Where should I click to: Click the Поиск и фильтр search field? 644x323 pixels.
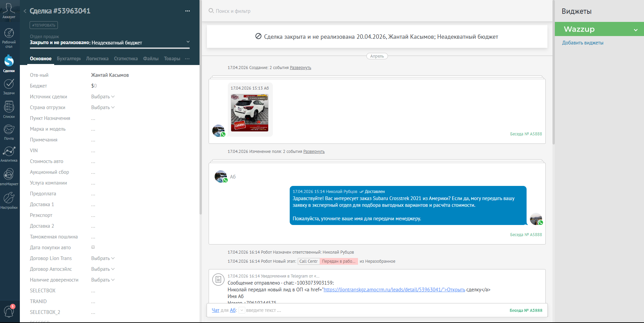pyautogui.click(x=233, y=11)
